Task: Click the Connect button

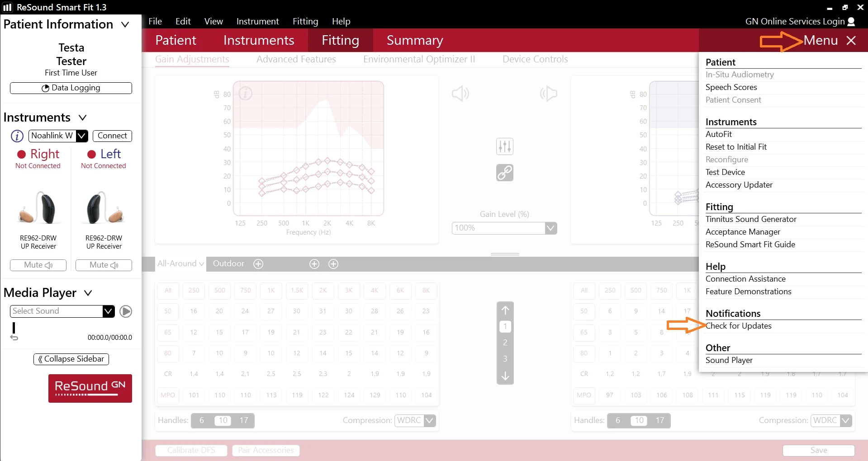Action: point(112,136)
